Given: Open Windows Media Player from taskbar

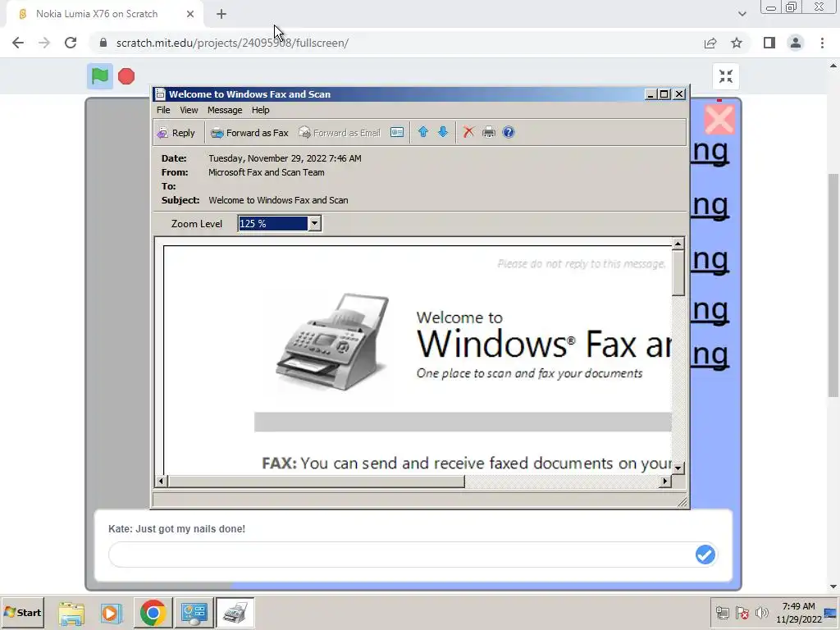Looking at the screenshot, I should pyautogui.click(x=112, y=613).
